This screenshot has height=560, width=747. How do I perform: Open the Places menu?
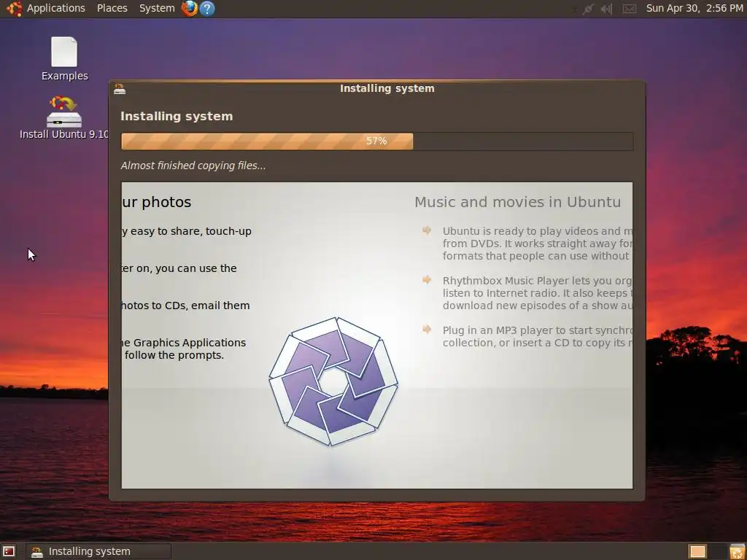pos(112,8)
